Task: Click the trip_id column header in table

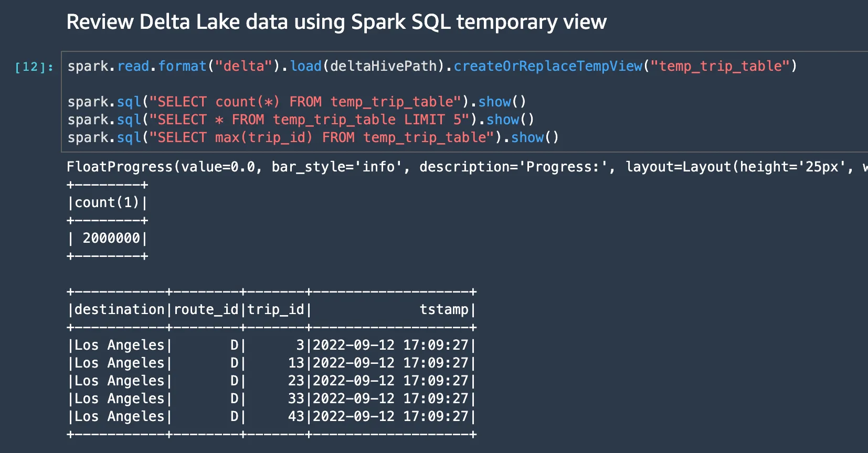Action: pyautogui.click(x=276, y=309)
